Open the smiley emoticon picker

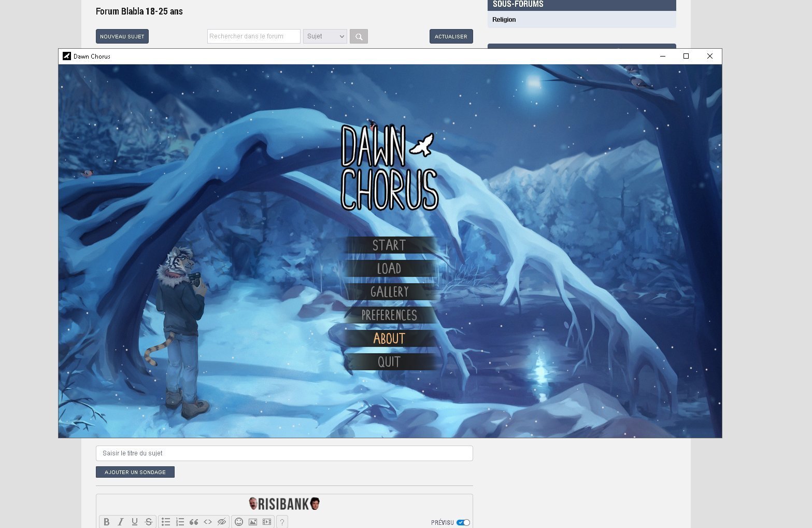point(239,522)
